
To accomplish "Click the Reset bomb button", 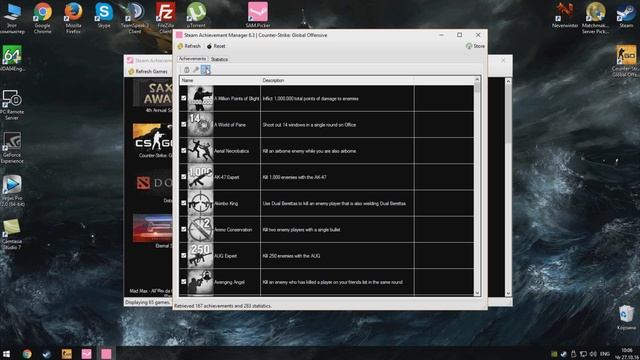I will point(216,46).
